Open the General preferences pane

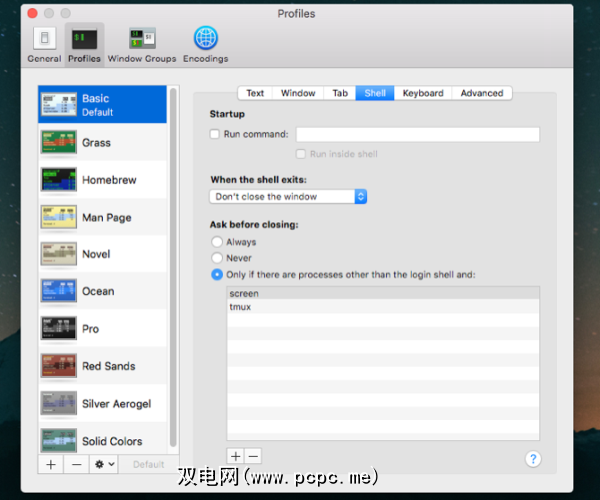tap(44, 44)
